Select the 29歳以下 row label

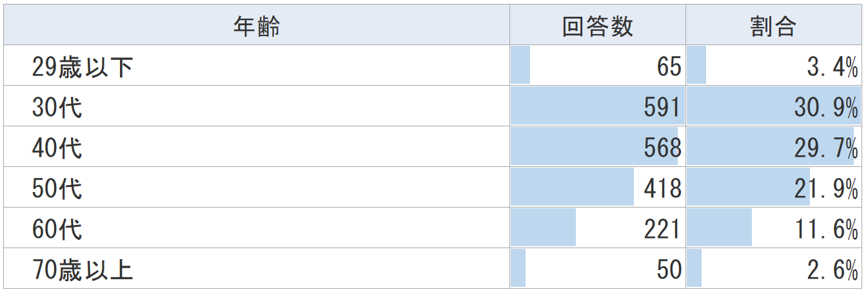click(x=83, y=66)
